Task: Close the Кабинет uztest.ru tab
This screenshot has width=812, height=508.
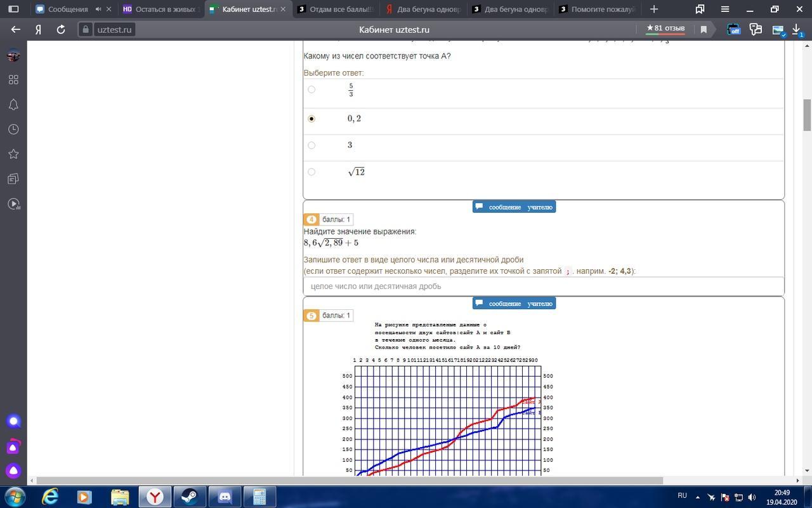Action: point(284,10)
